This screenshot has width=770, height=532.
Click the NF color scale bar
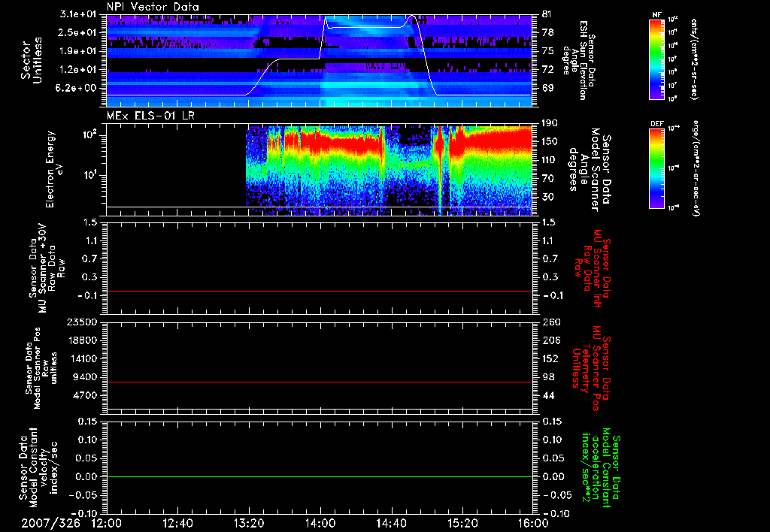point(657,59)
